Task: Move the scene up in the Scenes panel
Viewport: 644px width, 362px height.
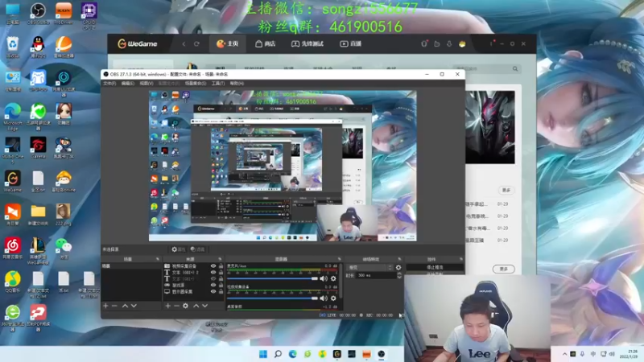Action: [125, 306]
